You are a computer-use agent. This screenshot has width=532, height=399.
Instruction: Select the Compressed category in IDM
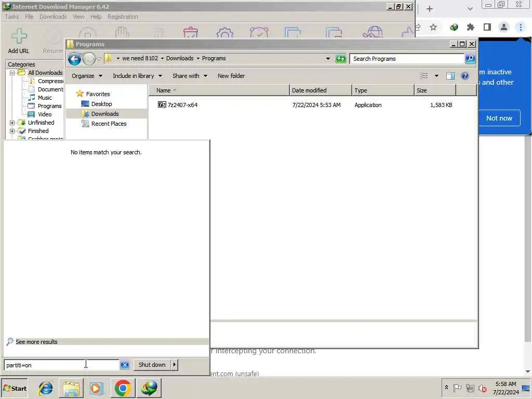(x=50, y=81)
